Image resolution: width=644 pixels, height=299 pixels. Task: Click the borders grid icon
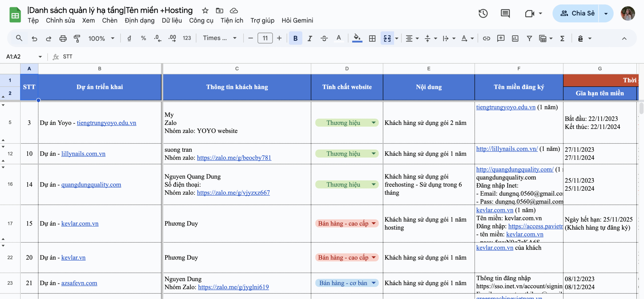[x=372, y=39]
